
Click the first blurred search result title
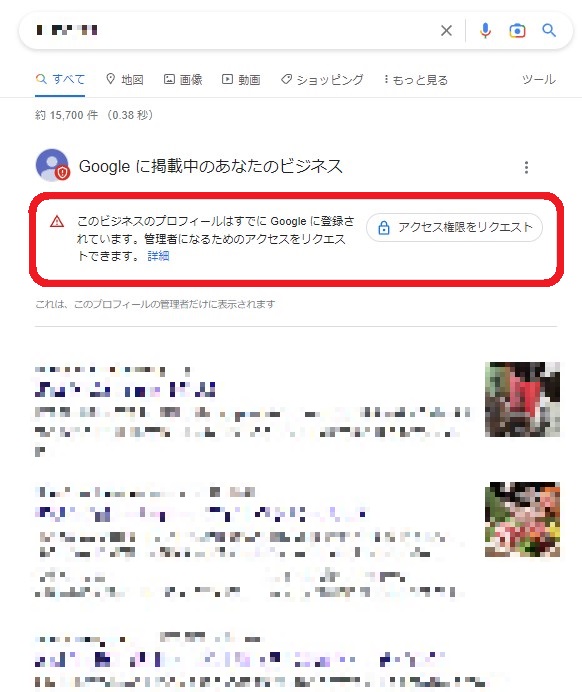coord(125,390)
